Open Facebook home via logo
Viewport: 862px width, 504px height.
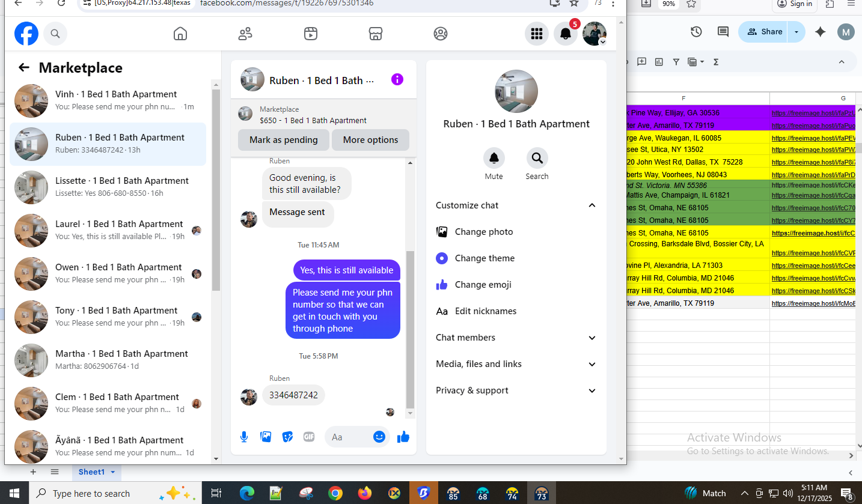click(26, 34)
